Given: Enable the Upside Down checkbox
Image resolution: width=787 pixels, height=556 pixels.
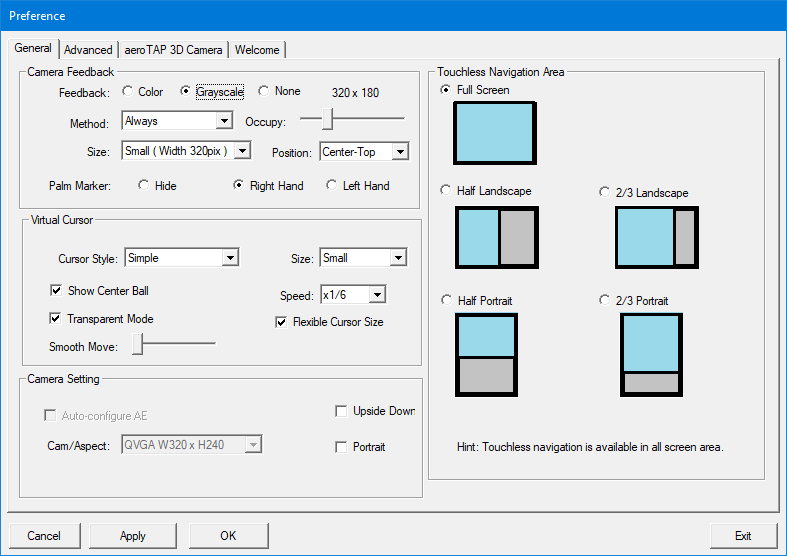Looking at the screenshot, I should 342,411.
